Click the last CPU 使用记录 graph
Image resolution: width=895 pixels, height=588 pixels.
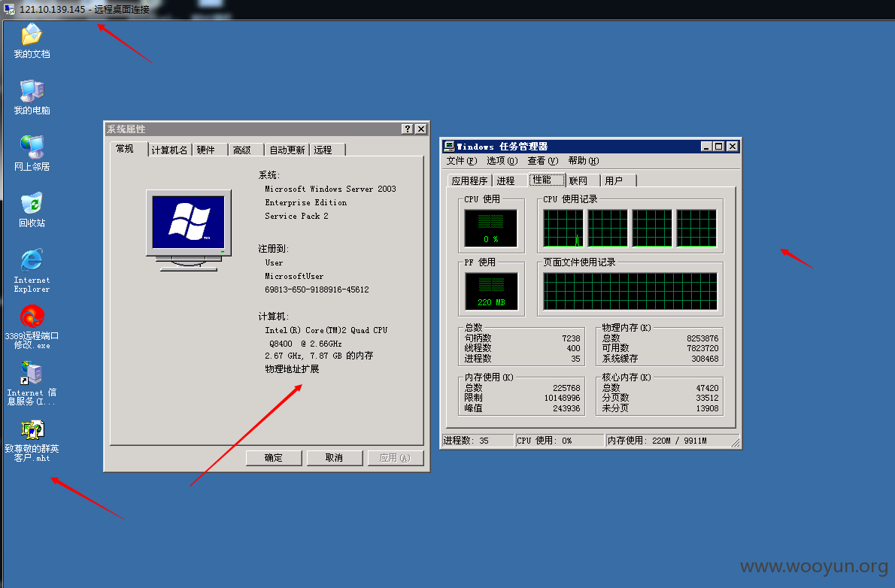pos(696,229)
